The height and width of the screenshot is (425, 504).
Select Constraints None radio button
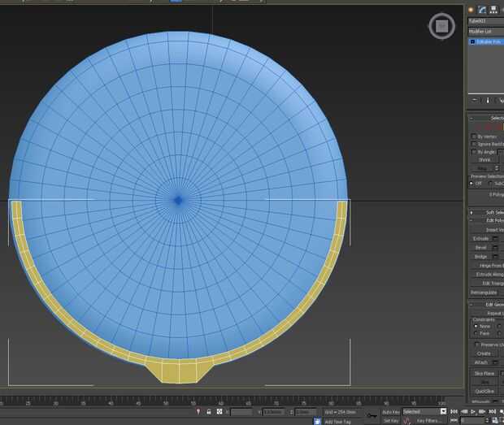tap(476, 326)
